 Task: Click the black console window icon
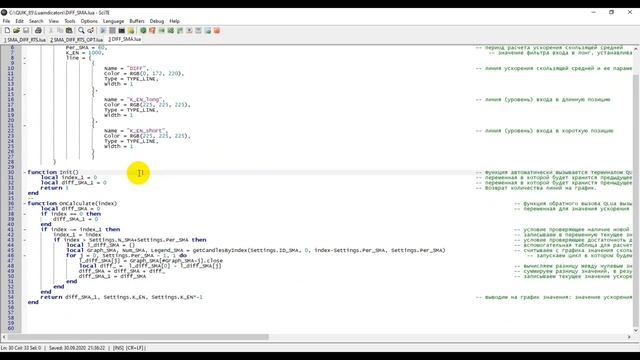(x=122, y=31)
